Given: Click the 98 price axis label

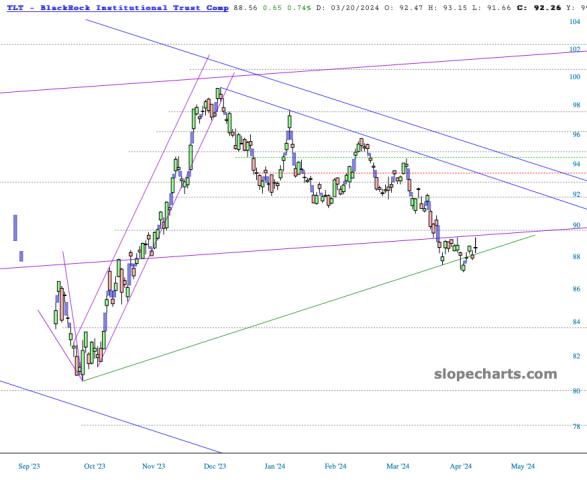Looking at the screenshot, I should (576, 105).
